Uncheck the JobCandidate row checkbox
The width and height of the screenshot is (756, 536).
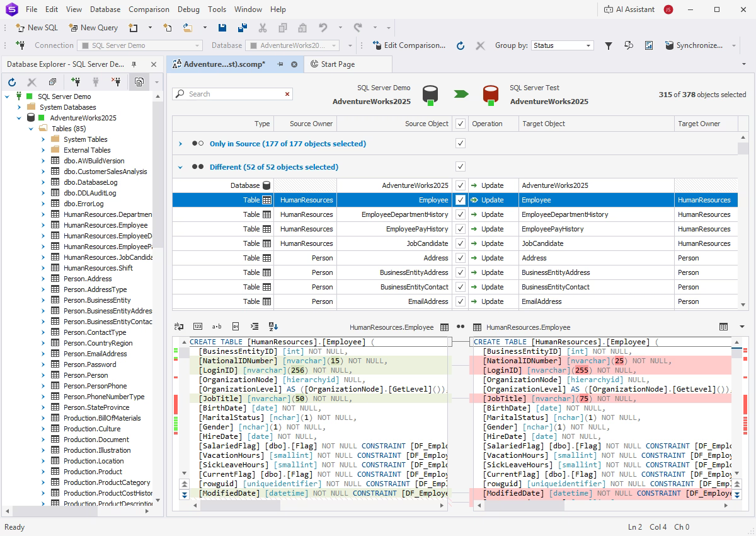pos(461,243)
